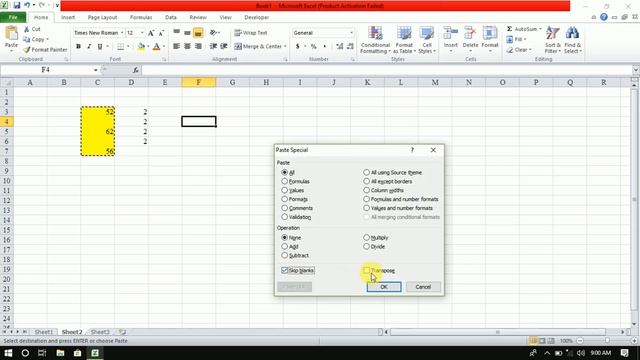Click the Accounting dollar format icon
640x360 pixels.
coord(298,47)
